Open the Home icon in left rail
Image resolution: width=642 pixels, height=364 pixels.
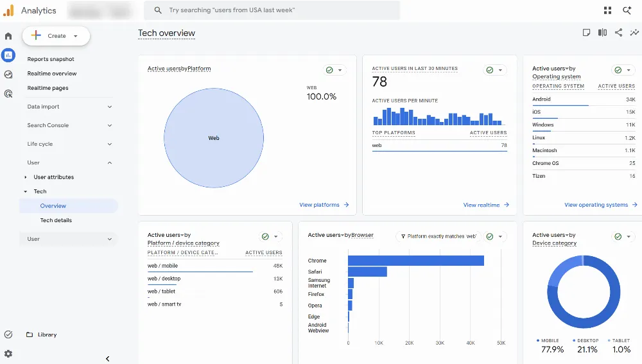click(8, 36)
